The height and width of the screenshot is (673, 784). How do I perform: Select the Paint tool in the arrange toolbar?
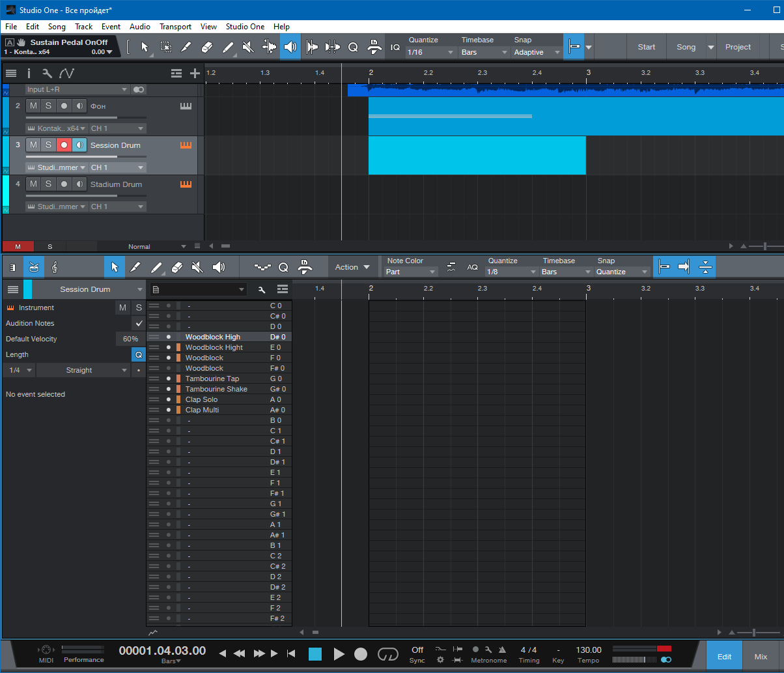point(228,47)
